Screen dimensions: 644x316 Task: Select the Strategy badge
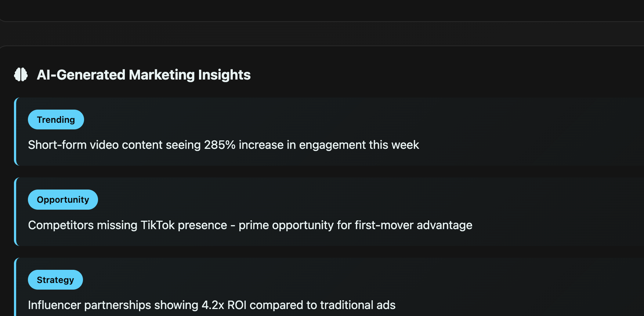[x=55, y=280]
